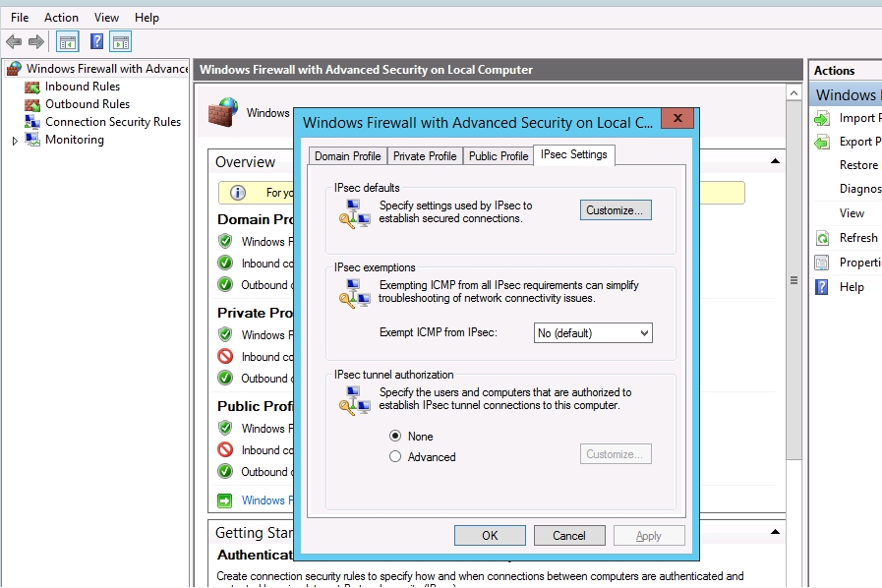Click red blocked icon for Private Profile inbound connections
The image size is (882, 588).
coord(225,356)
